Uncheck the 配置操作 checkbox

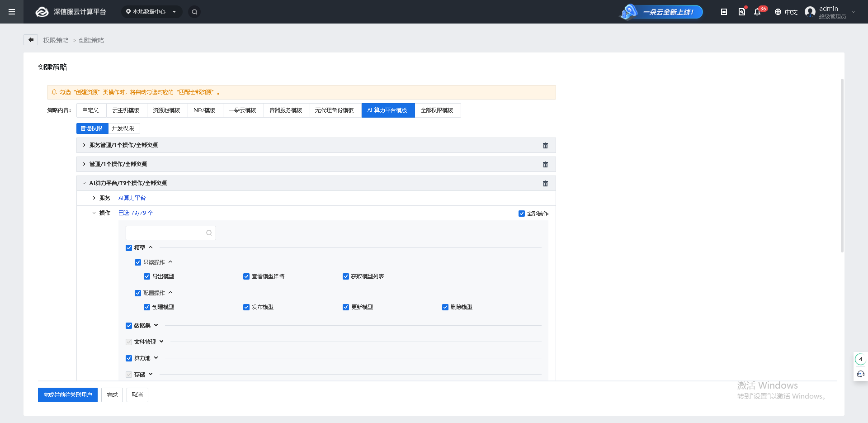point(138,293)
